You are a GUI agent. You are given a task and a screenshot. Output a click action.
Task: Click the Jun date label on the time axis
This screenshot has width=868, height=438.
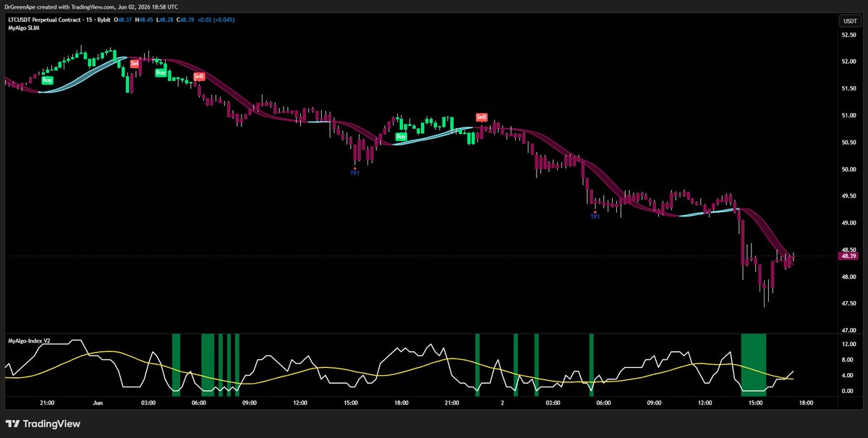point(98,403)
